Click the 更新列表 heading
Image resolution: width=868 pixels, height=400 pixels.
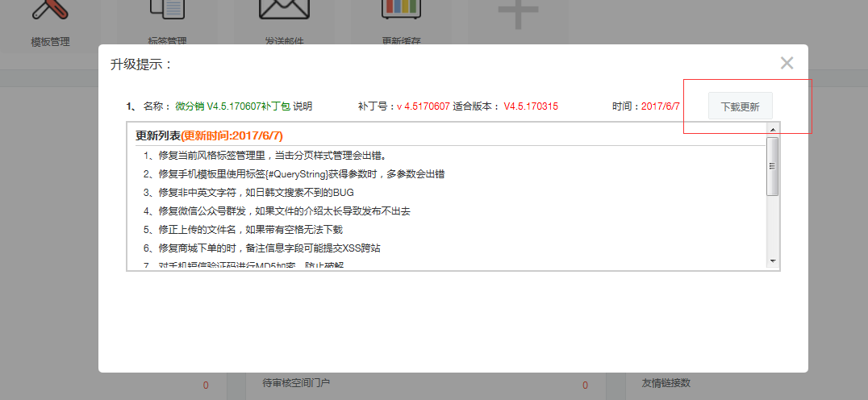[158, 135]
